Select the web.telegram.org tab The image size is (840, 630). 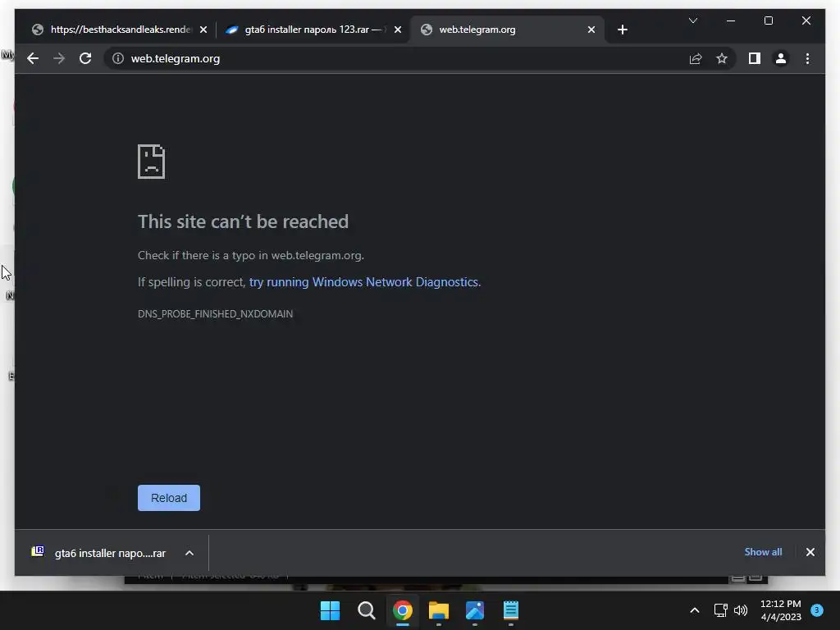tap(507, 30)
